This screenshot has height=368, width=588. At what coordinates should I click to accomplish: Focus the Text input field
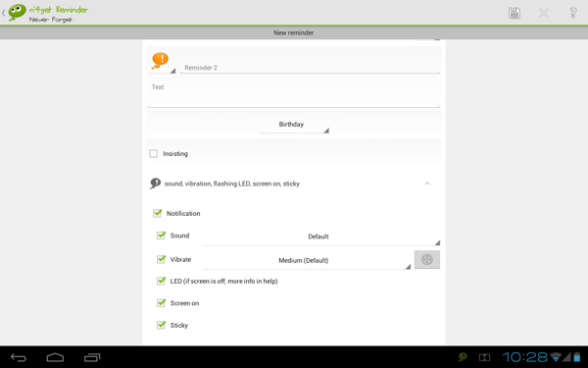click(294, 94)
